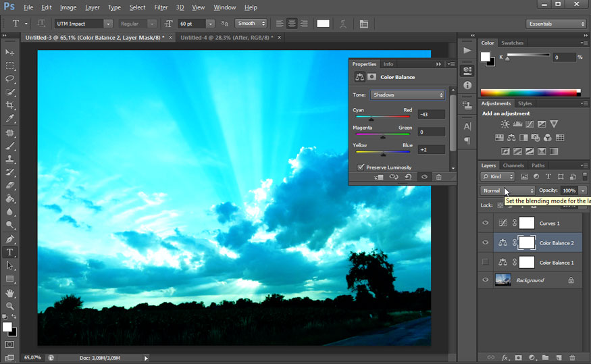Center align text in options bar
591x364 pixels.
[x=292, y=24]
